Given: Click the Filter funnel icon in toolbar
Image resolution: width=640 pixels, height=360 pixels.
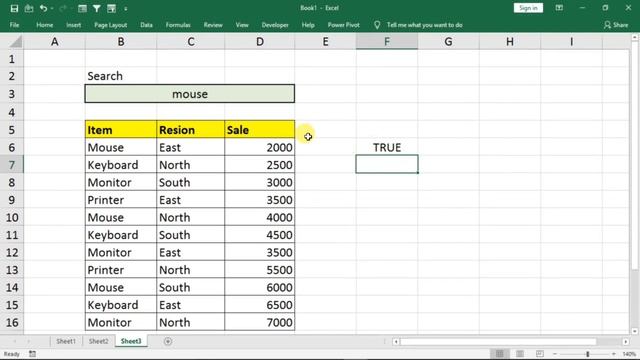Looking at the screenshot, I should (x=97, y=8).
